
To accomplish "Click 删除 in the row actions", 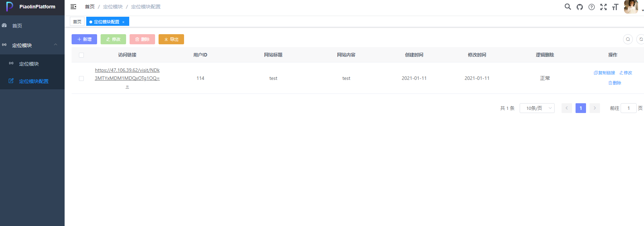I will tap(615, 83).
